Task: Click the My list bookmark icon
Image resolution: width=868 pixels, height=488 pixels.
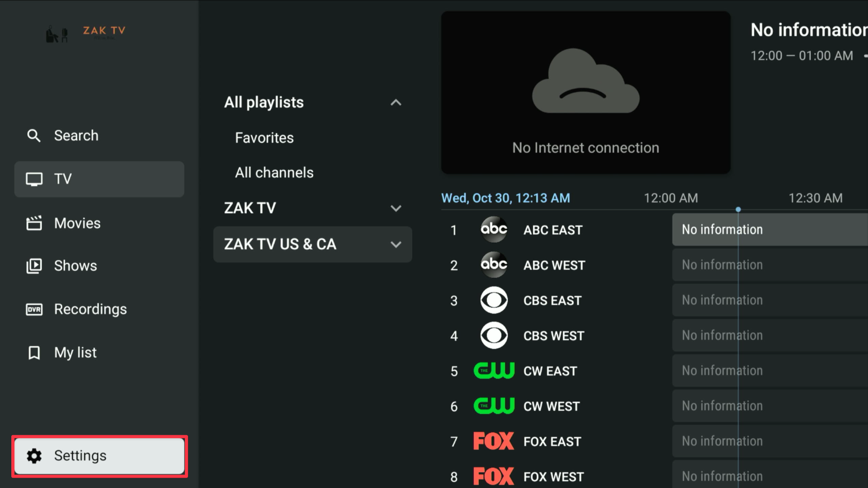Action: (34, 352)
